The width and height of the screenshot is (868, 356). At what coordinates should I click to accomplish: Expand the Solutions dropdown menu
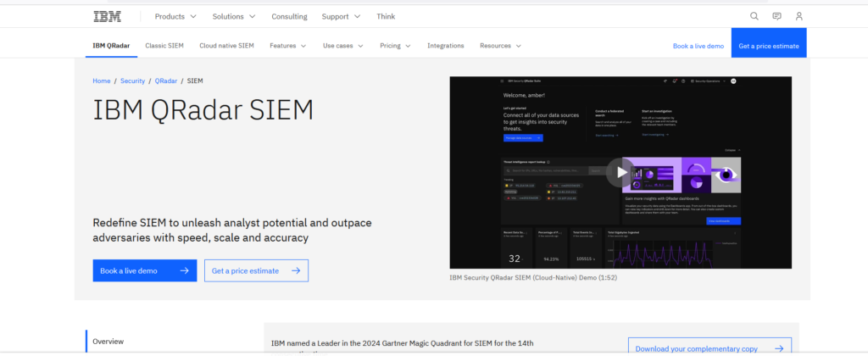pyautogui.click(x=234, y=17)
